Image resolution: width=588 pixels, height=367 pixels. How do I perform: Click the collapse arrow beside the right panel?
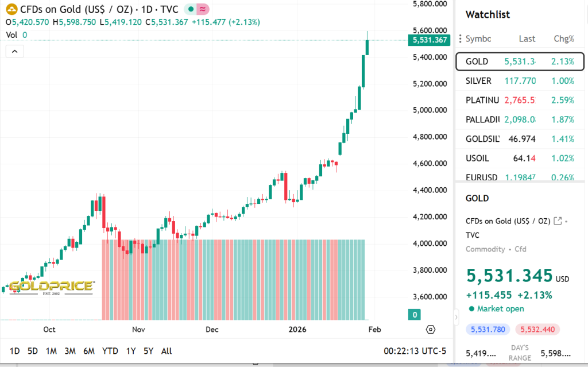(455, 316)
